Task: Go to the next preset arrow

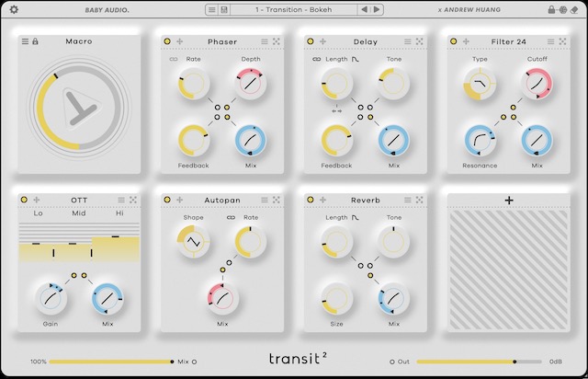Action: [x=376, y=10]
